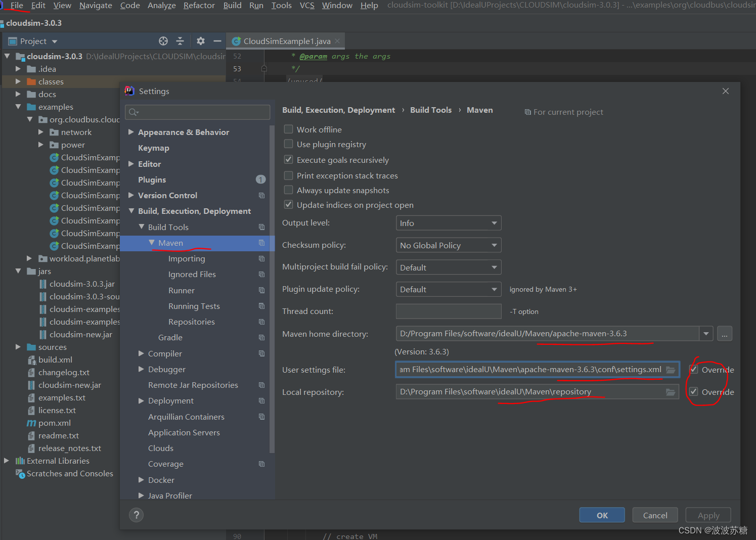Click the project-level icon beside Gradle
Image resolution: width=756 pixels, height=540 pixels.
261,337
